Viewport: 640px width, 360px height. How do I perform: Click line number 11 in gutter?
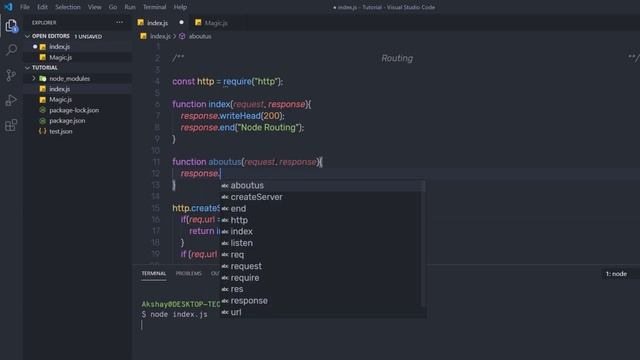156,162
